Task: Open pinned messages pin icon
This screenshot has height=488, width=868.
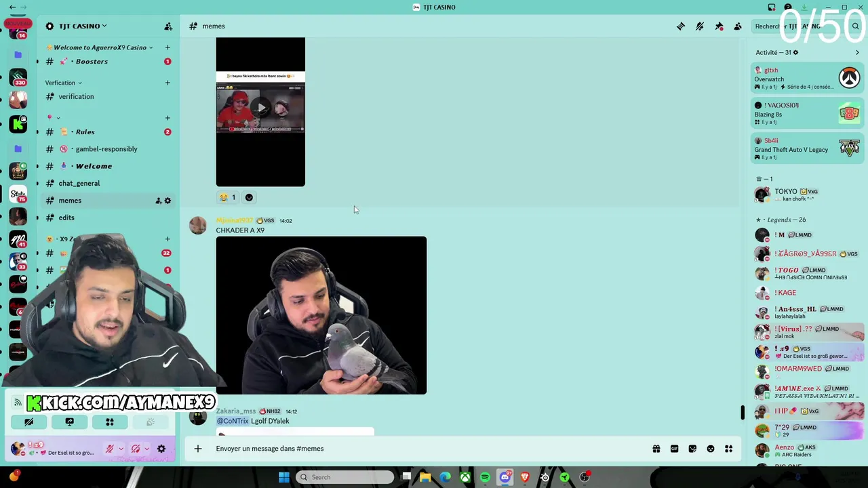Action: tap(719, 26)
